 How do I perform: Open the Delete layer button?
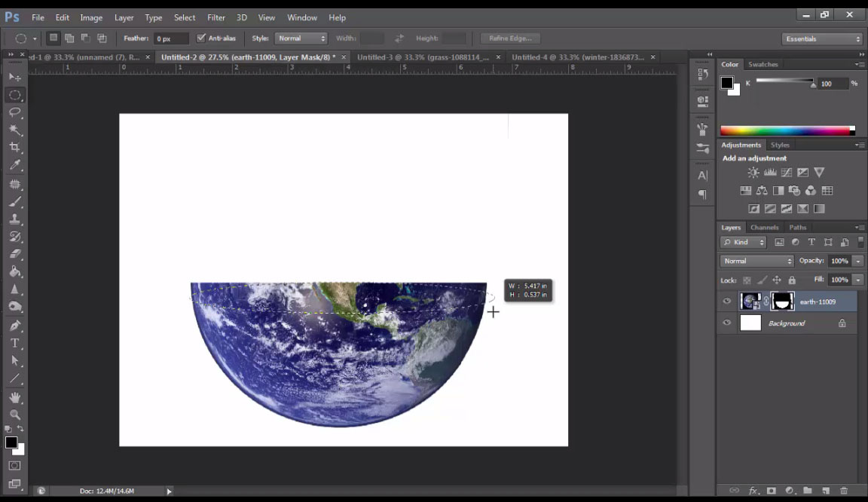click(x=842, y=491)
